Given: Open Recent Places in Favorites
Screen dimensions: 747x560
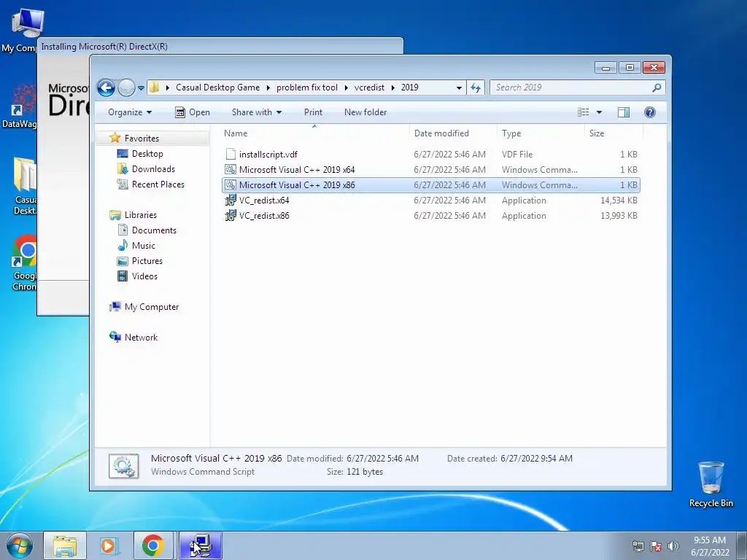Looking at the screenshot, I should [150, 184].
